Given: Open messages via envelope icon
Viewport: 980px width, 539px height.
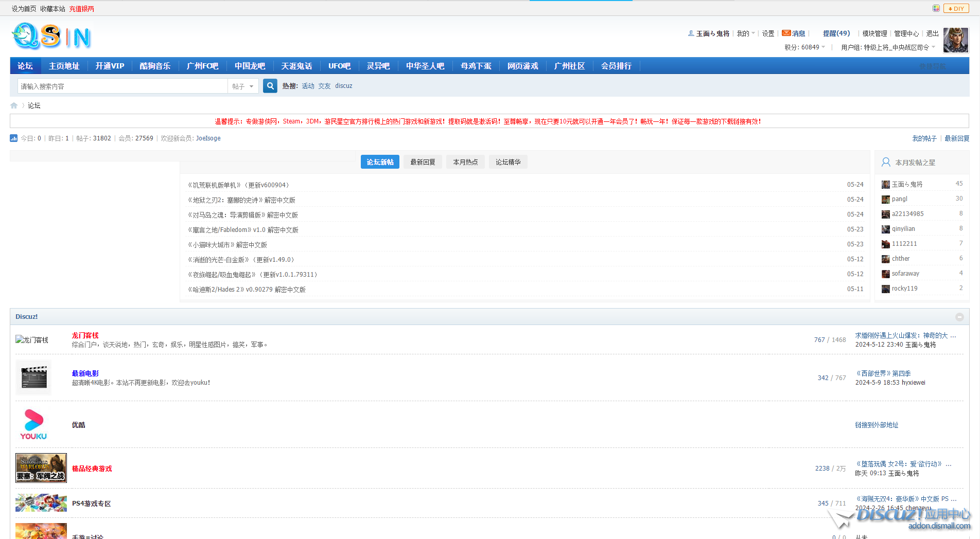Looking at the screenshot, I should point(786,33).
